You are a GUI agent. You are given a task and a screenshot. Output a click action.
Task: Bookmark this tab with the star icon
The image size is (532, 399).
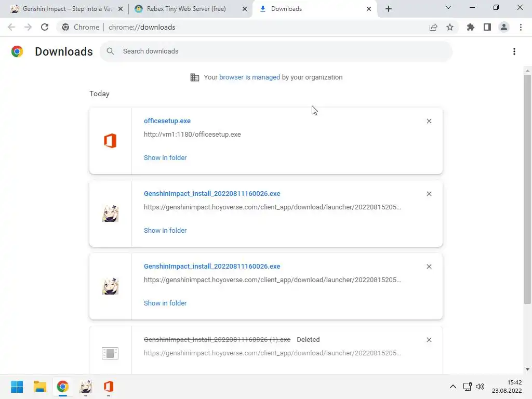(450, 27)
